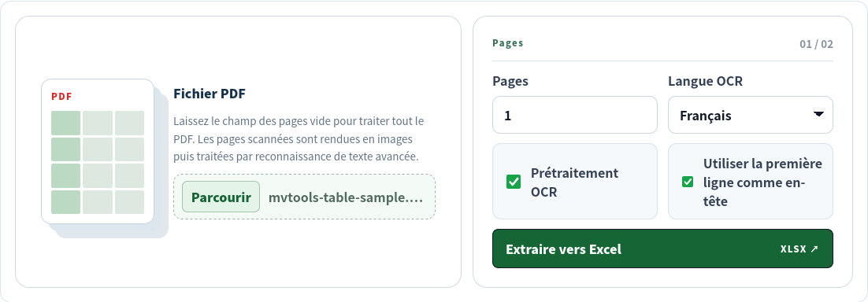
Task: Click the 'Laissez le champ des pages vide' description
Action: point(299,138)
